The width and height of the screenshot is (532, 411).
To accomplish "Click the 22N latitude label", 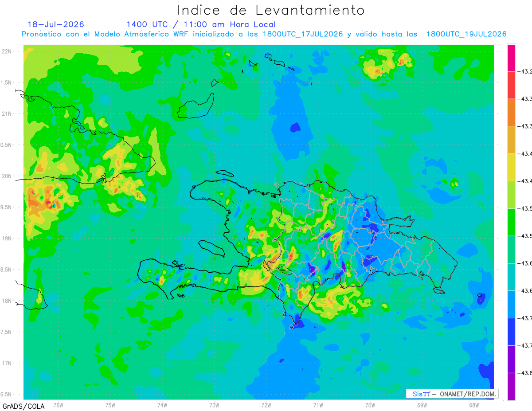I will (x=8, y=51).
